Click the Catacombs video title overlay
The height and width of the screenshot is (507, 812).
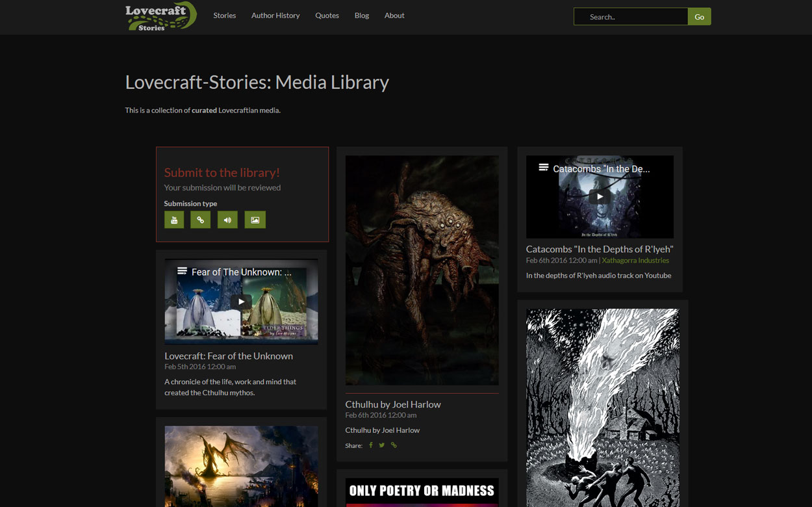tap(602, 168)
